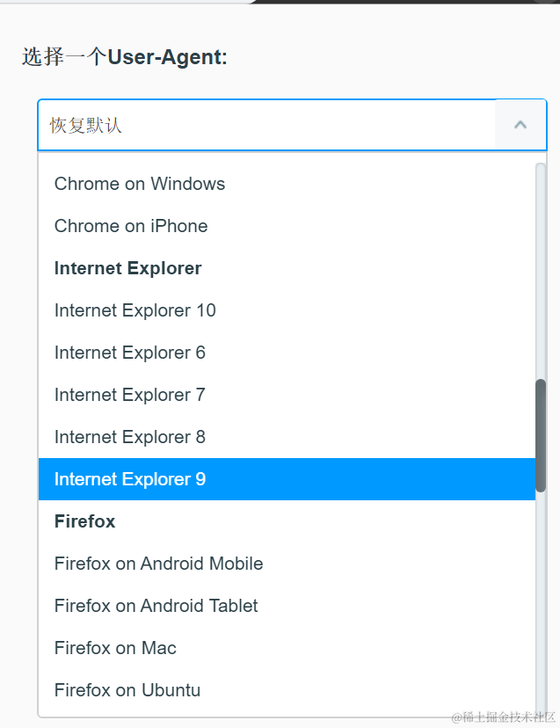
Task: Select Firefox on Android Mobile
Action: click(158, 564)
